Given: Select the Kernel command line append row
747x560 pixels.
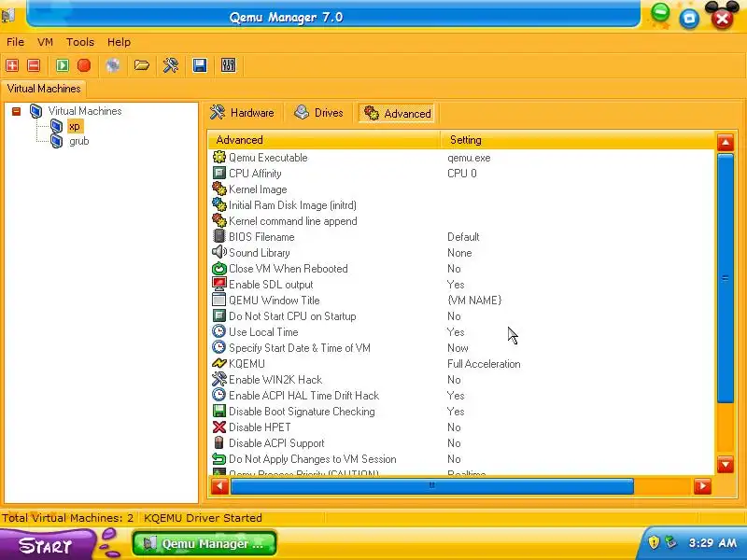Looking at the screenshot, I should [461, 221].
